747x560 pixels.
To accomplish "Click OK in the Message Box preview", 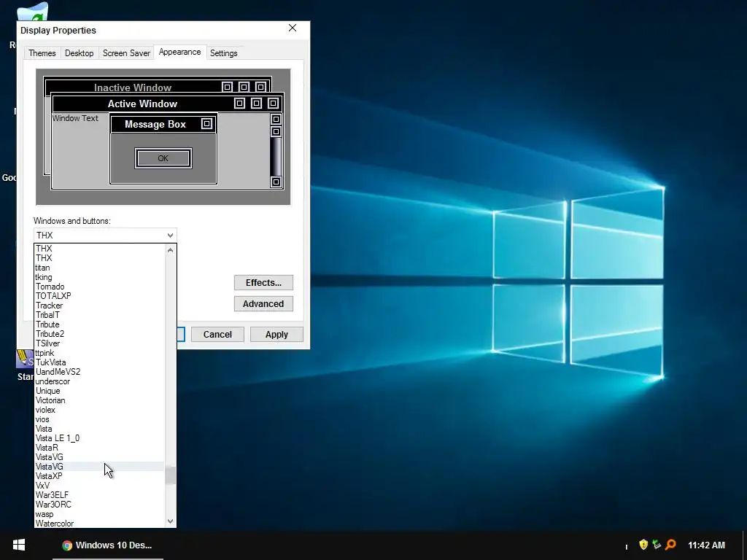I will (x=163, y=158).
